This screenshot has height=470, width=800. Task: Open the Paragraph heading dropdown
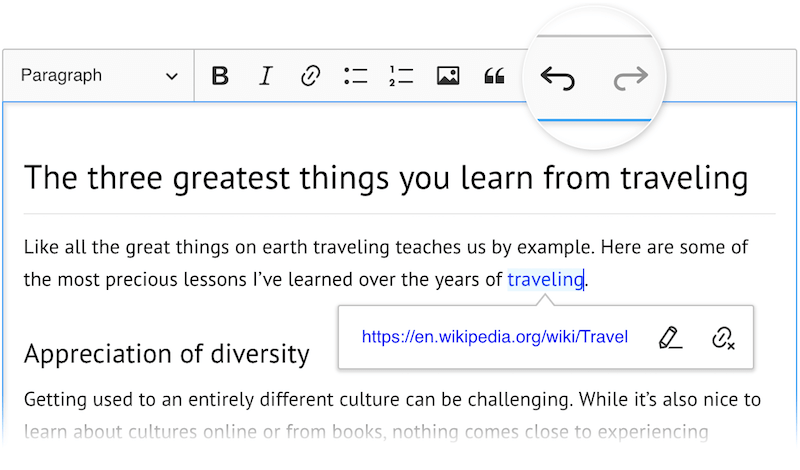(98, 76)
